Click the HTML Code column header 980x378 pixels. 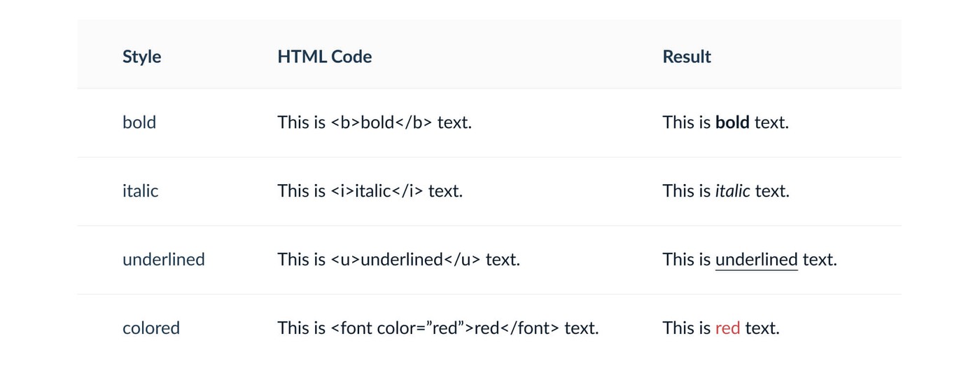[324, 57]
